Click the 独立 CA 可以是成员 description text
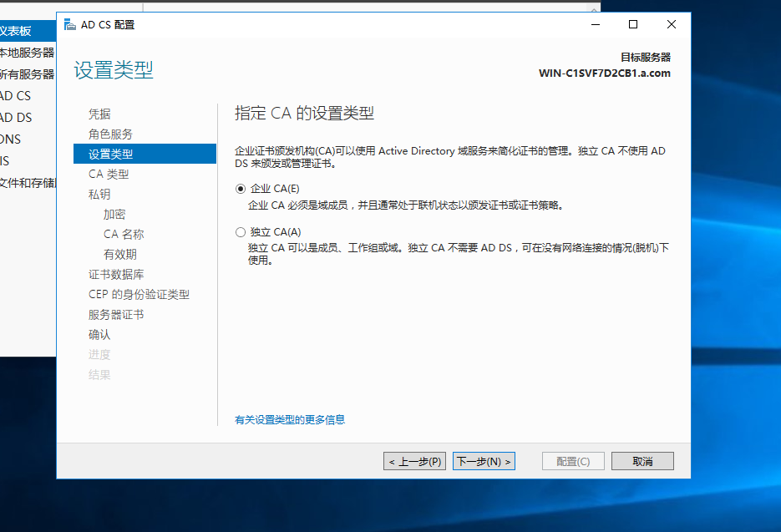The image size is (781, 532). (459, 254)
